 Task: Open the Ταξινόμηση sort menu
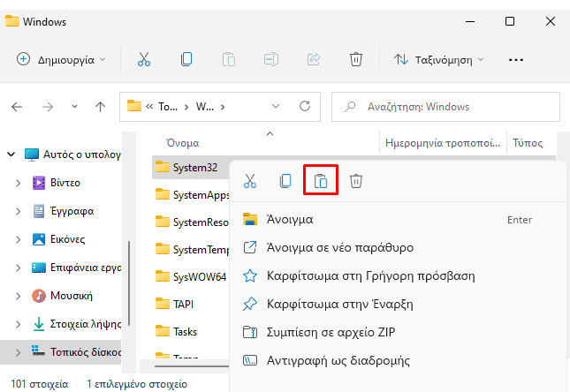[x=439, y=59]
